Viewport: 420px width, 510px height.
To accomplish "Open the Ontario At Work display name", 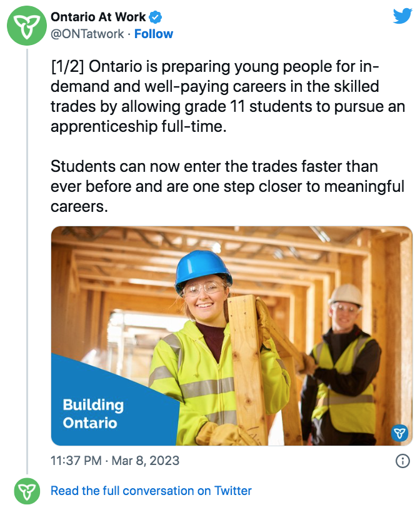I will point(98,17).
